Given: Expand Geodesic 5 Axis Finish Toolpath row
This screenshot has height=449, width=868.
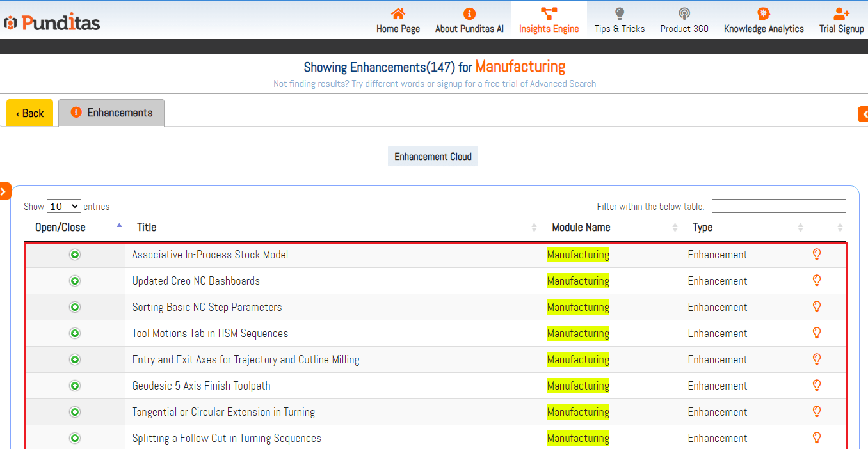Looking at the screenshot, I should pyautogui.click(x=75, y=386).
